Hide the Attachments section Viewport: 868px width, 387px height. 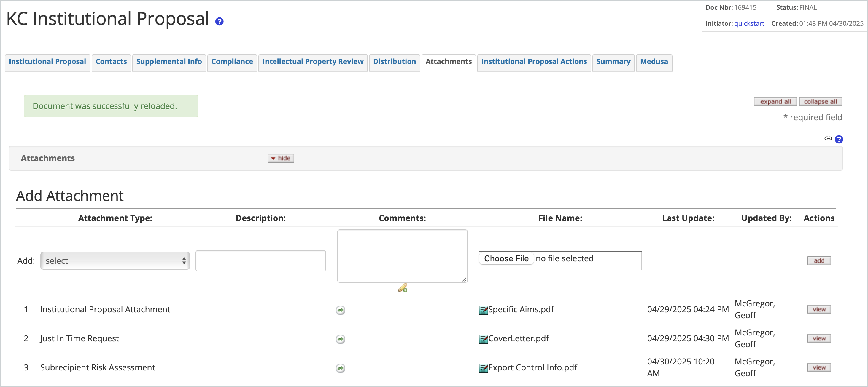(x=280, y=158)
